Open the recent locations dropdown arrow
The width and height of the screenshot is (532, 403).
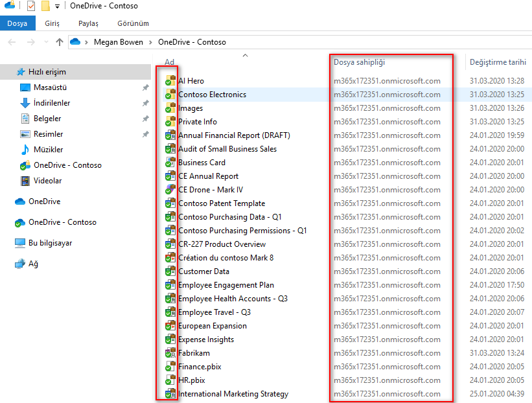46,42
